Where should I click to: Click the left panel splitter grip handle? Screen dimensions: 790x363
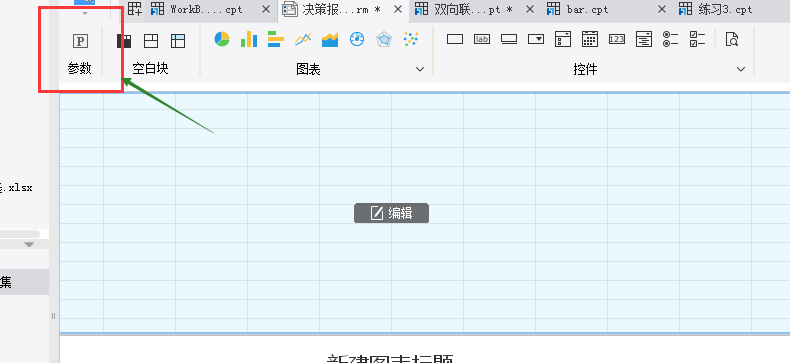point(53,316)
